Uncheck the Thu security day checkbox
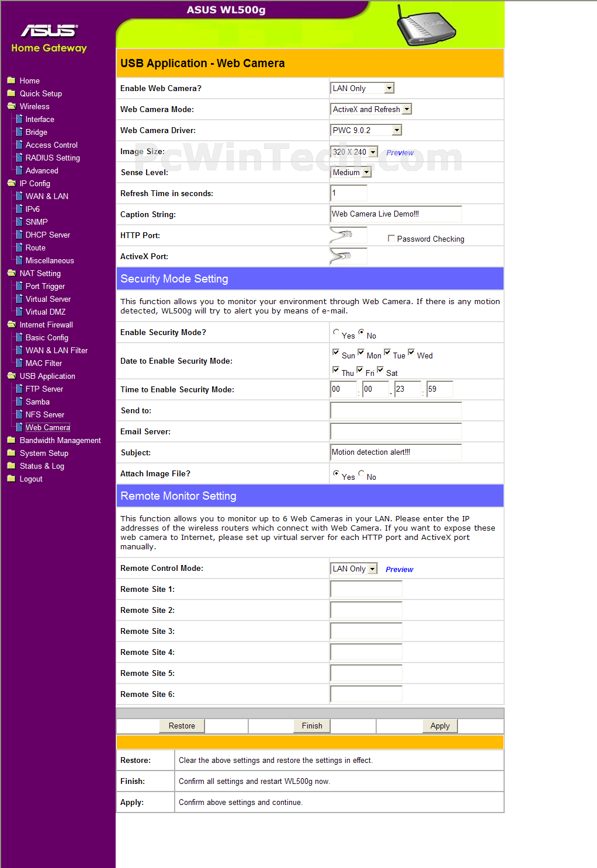597x868 pixels. click(x=336, y=369)
